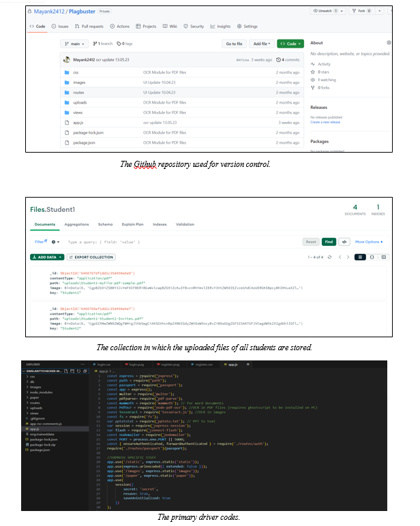Open the Actions tab on GitHub
This screenshot has width=420, height=526.
tap(119, 26)
